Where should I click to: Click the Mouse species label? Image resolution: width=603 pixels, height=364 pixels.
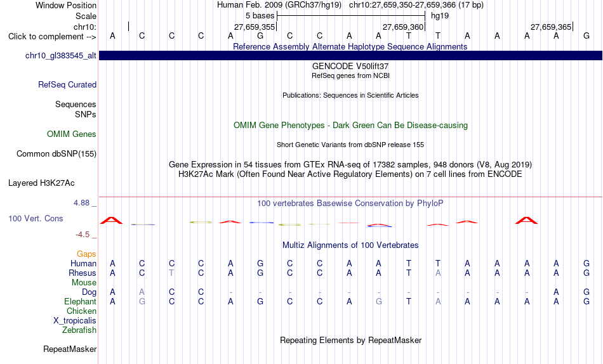(x=84, y=283)
